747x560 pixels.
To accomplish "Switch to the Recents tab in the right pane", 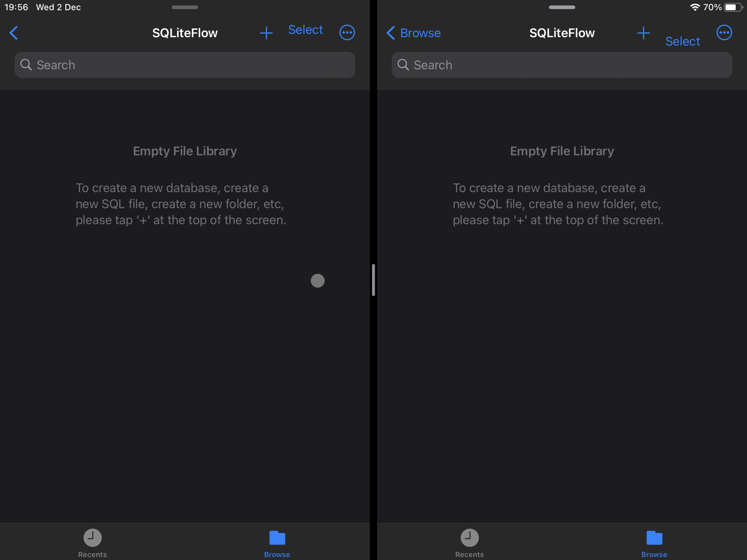I will (x=469, y=543).
